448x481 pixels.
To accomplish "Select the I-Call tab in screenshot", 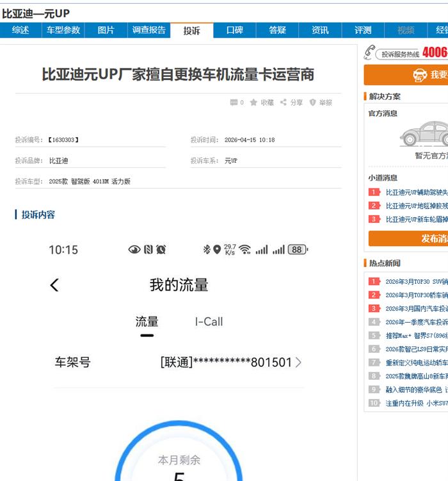I will coord(209,322).
